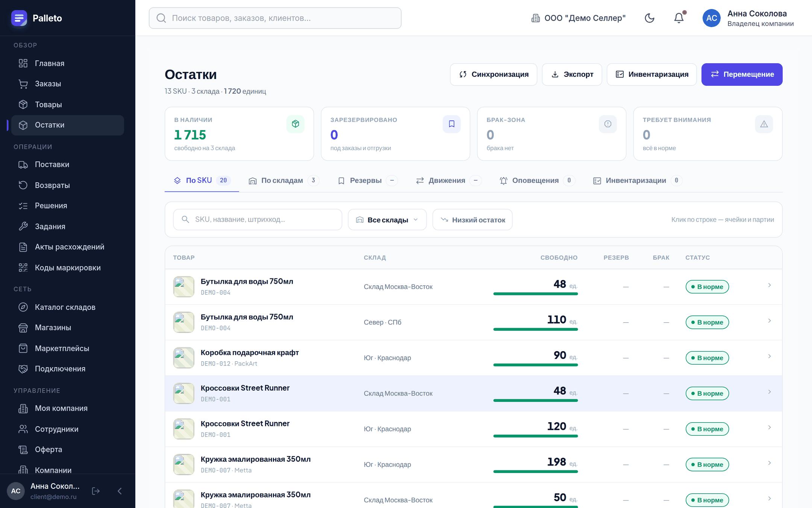Click the stock bar for Кружка 198 ед.

pos(535,471)
